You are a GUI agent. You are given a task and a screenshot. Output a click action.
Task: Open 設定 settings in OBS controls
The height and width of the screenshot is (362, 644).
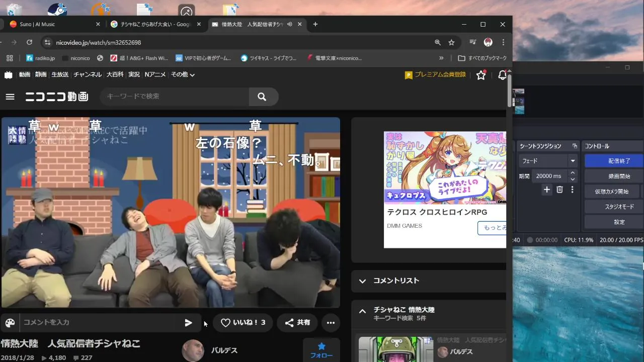(x=614, y=222)
